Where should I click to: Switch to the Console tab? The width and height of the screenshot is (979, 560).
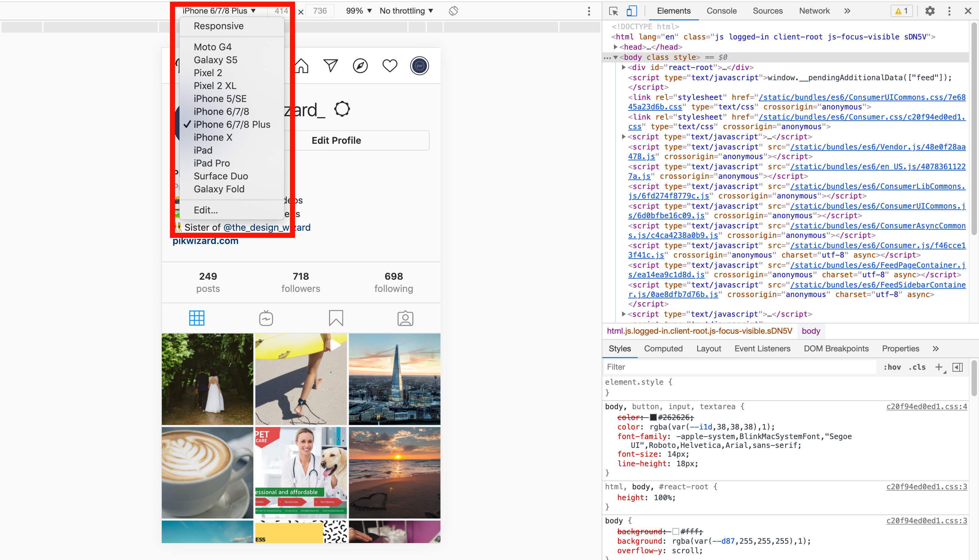coord(721,11)
